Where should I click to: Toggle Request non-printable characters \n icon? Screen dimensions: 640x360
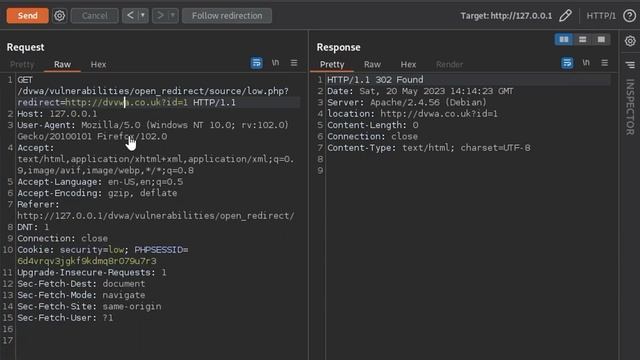point(276,63)
